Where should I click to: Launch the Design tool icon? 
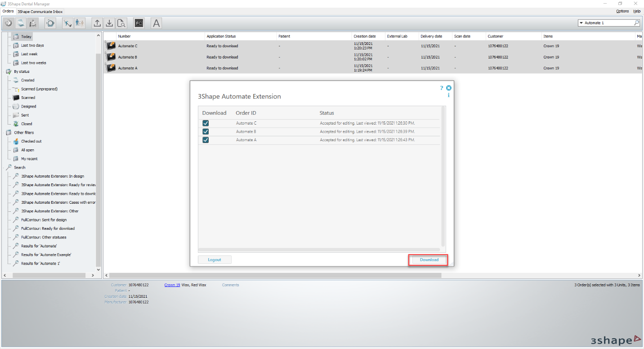32,22
